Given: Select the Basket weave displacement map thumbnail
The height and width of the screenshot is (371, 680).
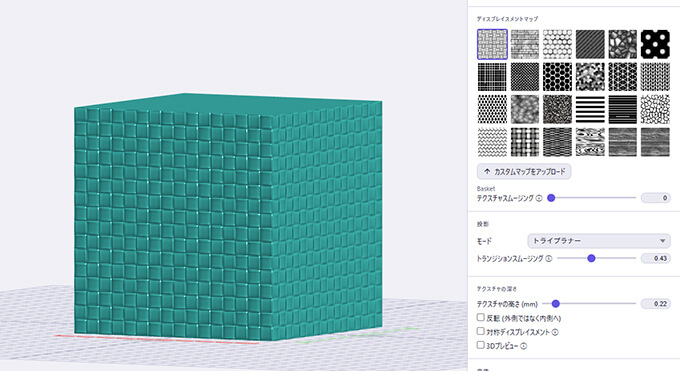Looking at the screenshot, I should (x=492, y=44).
